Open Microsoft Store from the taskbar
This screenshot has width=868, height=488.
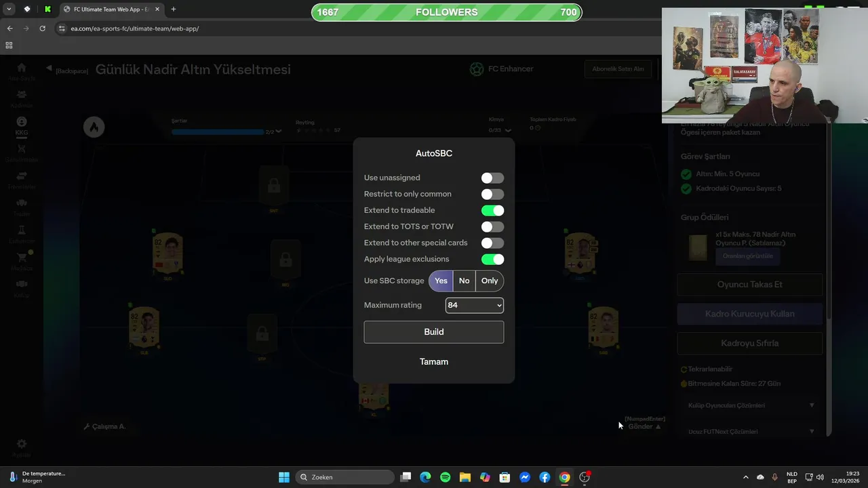coord(505,477)
